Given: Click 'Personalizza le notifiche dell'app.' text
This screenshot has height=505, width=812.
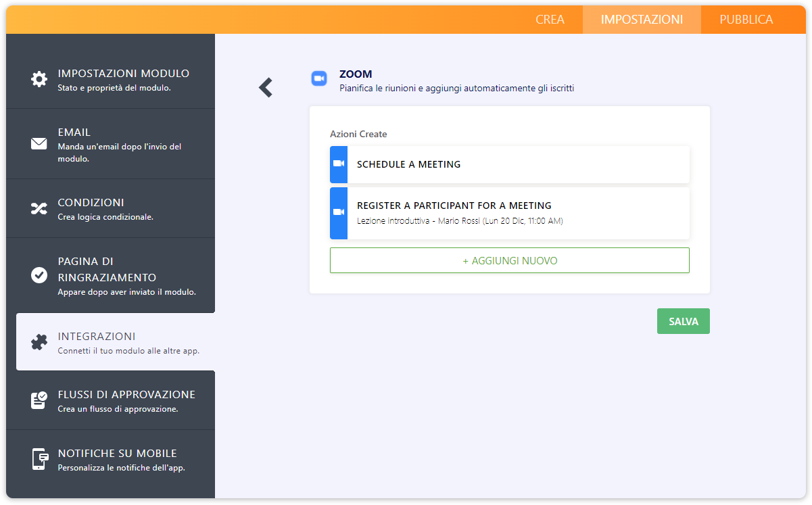Looking at the screenshot, I should point(121,468).
